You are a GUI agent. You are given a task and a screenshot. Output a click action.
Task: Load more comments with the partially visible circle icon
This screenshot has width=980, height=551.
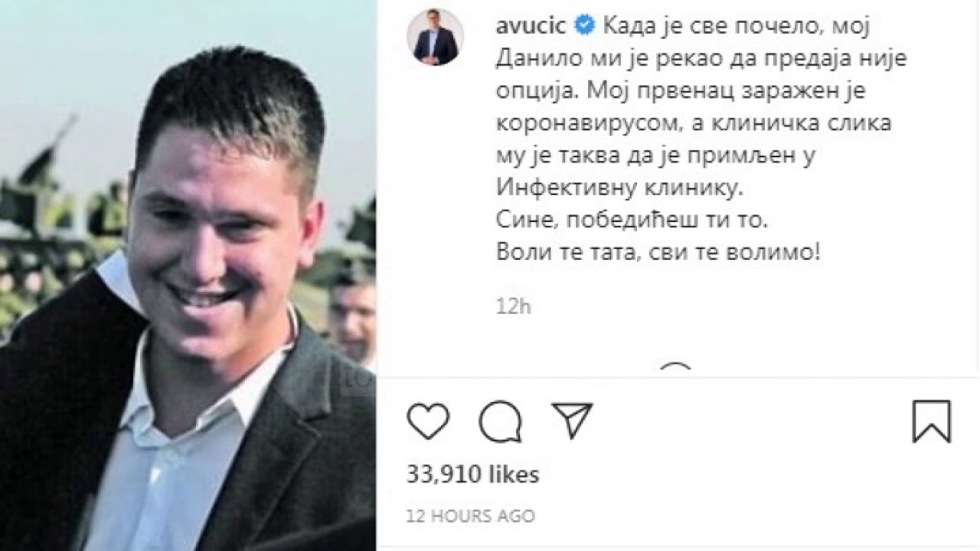click(x=675, y=370)
